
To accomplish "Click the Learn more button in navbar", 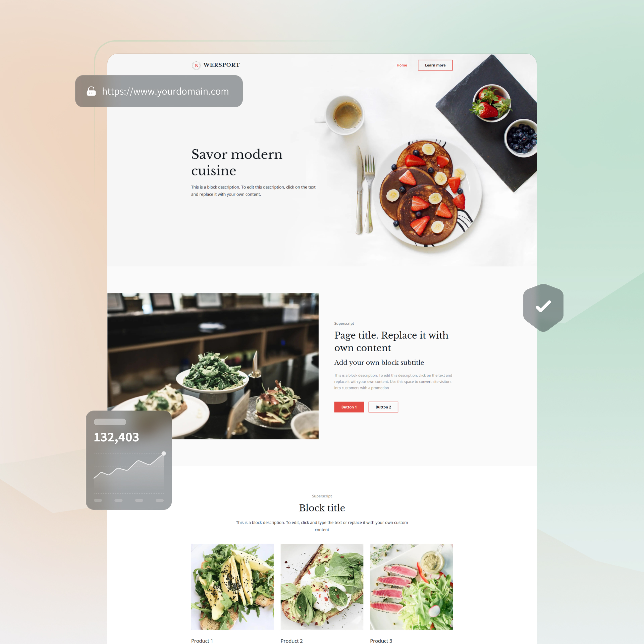I will tap(435, 65).
